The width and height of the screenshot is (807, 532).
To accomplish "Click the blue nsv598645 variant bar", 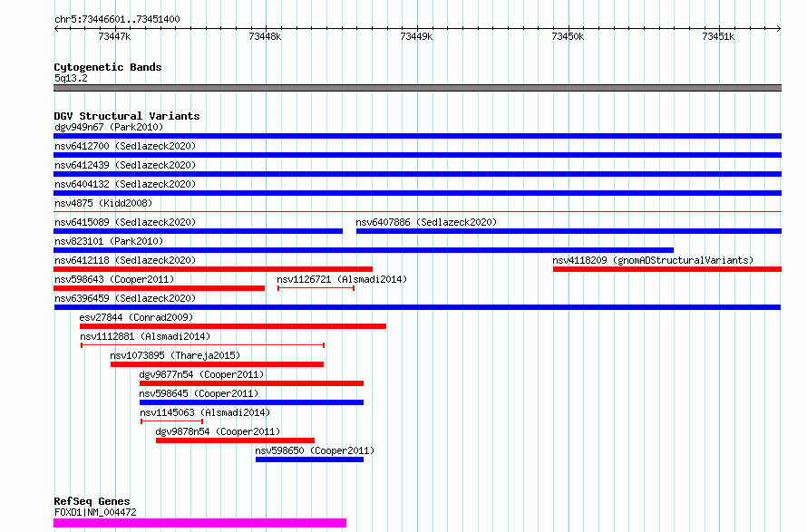I will 252,402.
